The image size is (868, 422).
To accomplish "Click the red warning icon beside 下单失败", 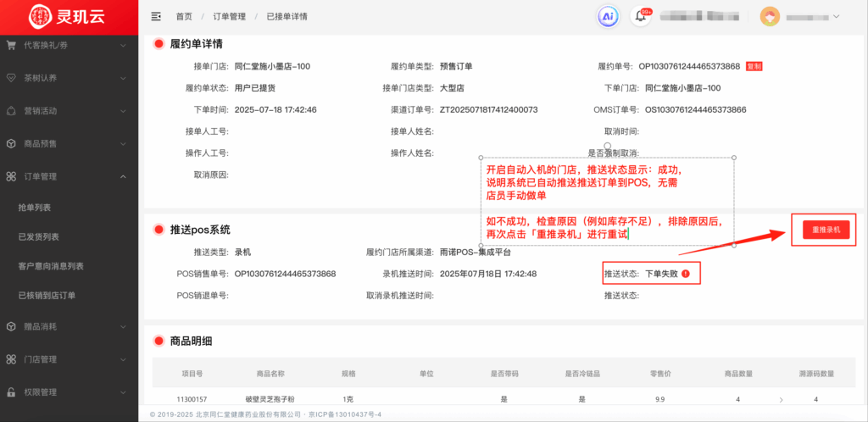I will coord(685,274).
